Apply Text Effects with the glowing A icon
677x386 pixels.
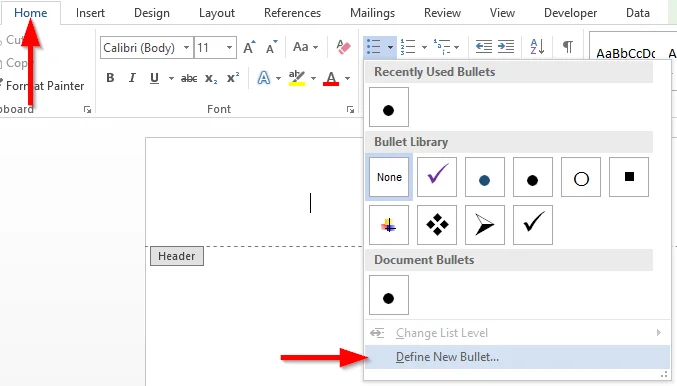pyautogui.click(x=264, y=78)
